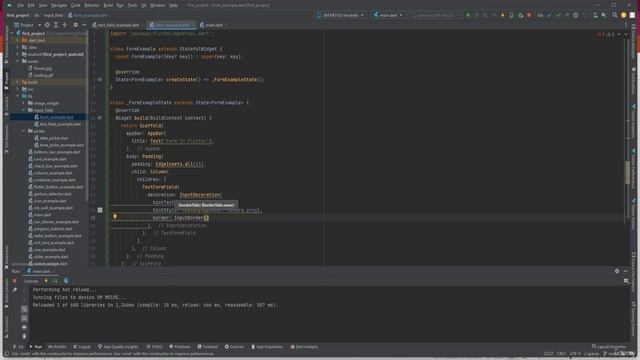Open main.dart run configuration dropdown

388,15
